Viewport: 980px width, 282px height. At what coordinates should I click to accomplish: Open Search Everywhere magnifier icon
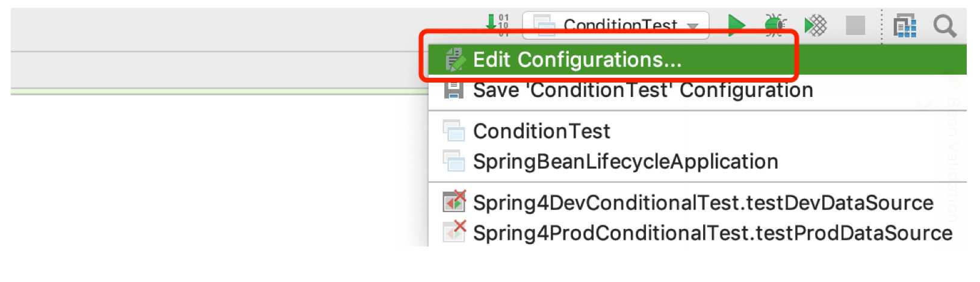pos(944,26)
